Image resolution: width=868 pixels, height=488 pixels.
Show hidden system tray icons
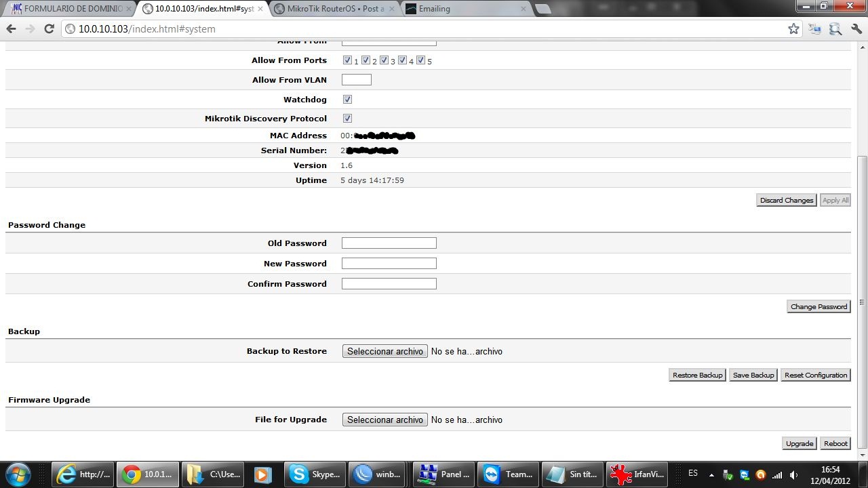[712, 474]
